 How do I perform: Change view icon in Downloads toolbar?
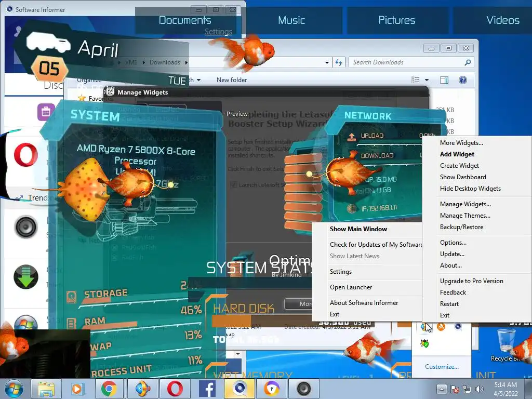[x=415, y=80]
